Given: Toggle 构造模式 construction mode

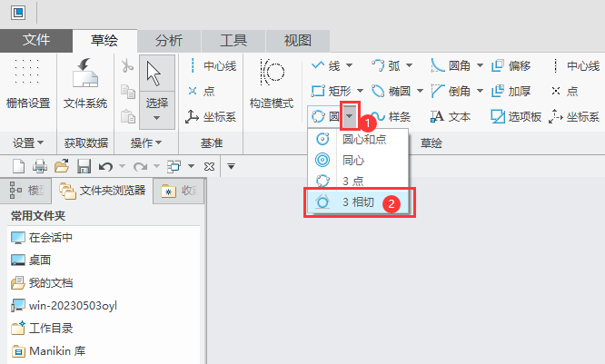Looking at the screenshot, I should tap(272, 83).
